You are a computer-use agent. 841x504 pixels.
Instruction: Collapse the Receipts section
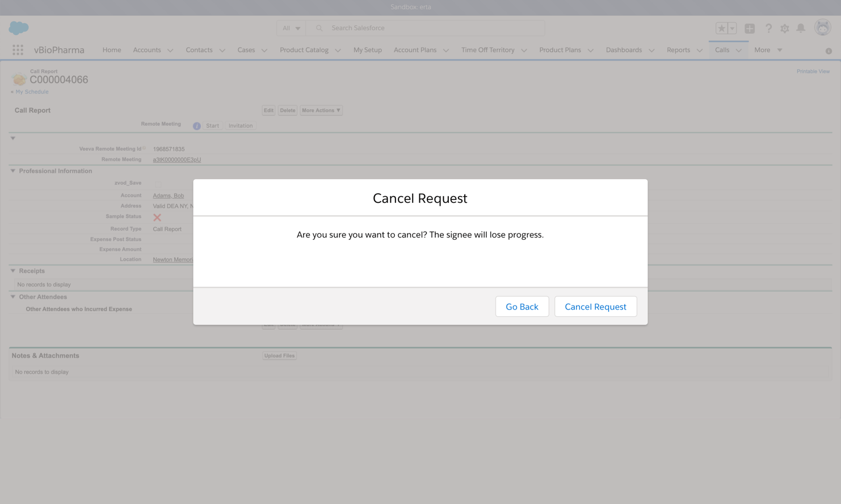point(13,271)
